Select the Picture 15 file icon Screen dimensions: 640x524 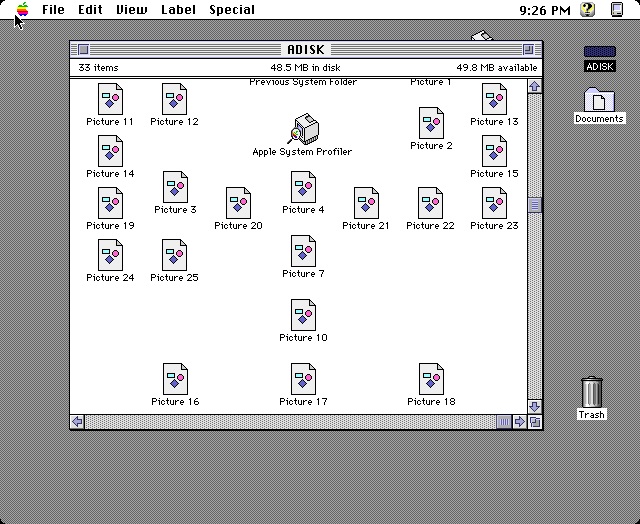(x=494, y=151)
